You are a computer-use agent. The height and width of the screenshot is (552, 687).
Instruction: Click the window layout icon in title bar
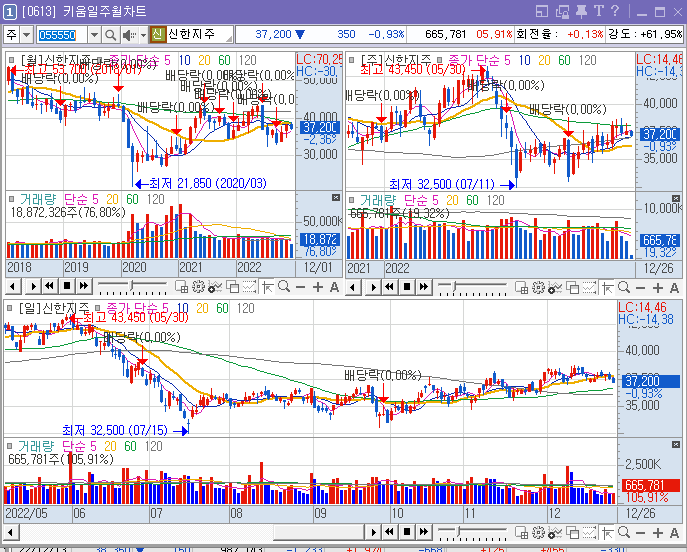coord(542,11)
